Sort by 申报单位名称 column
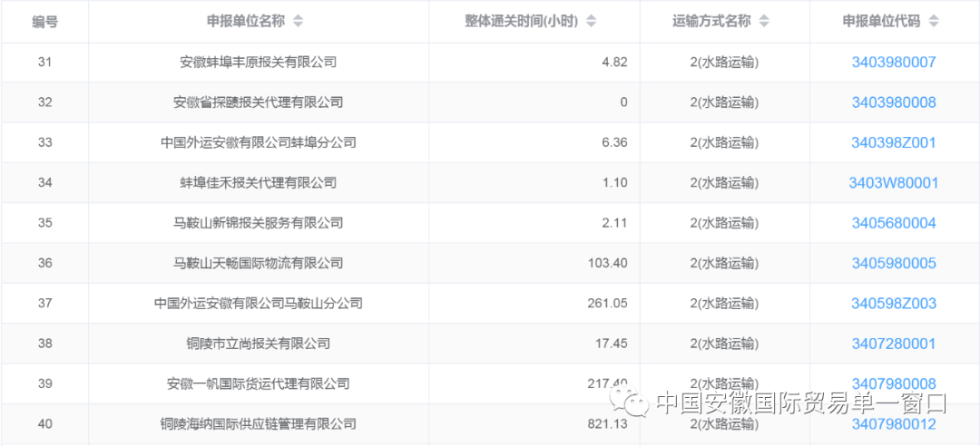The height and width of the screenshot is (446, 980). (299, 21)
